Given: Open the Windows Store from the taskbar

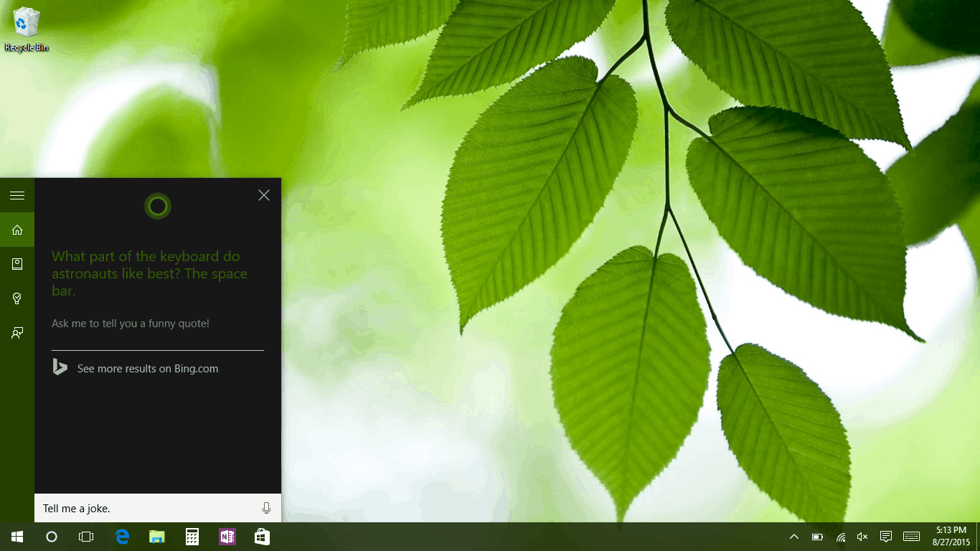Looking at the screenshot, I should coord(261,536).
